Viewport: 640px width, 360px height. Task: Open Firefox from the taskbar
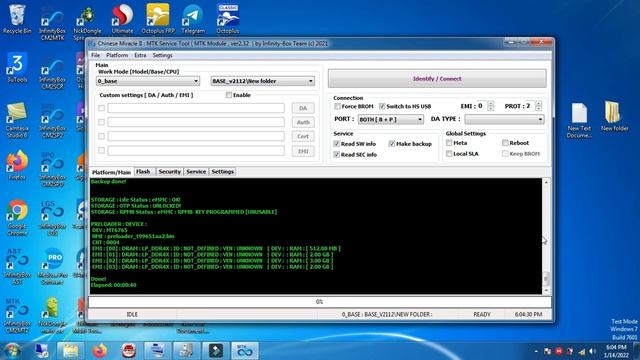click(x=99, y=351)
